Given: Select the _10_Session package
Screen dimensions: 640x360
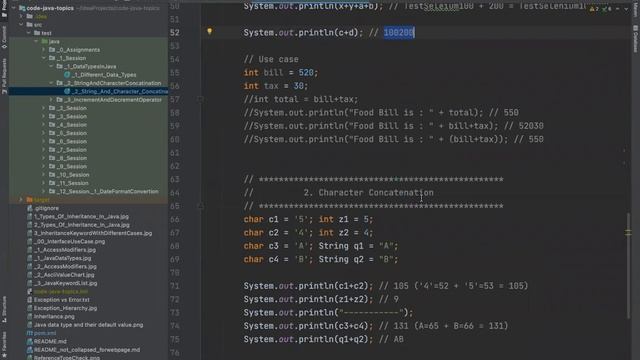Looking at the screenshot, I should tap(69, 175).
